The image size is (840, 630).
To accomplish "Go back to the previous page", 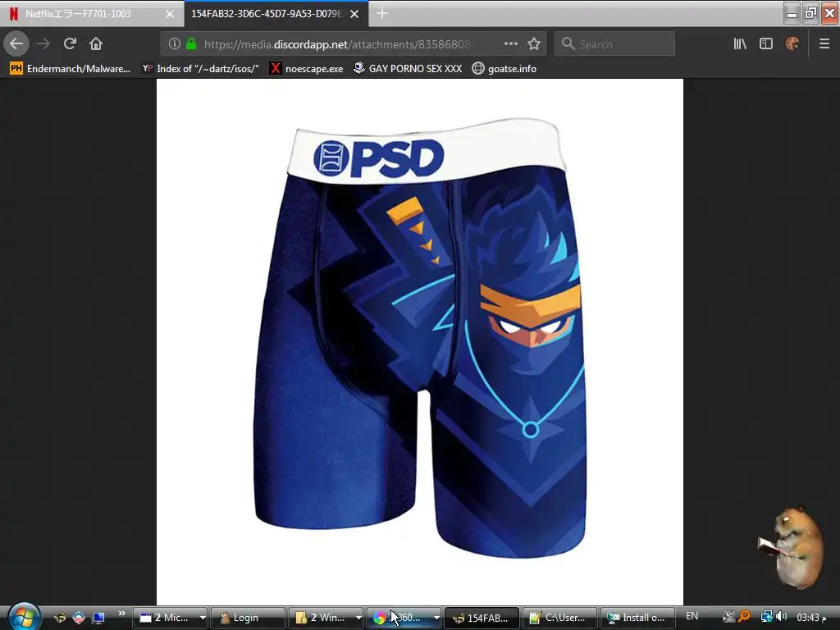I will pos(16,43).
